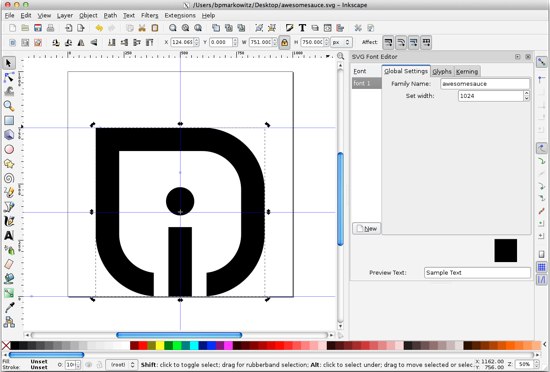Pick the yellow palette swatch
The height and width of the screenshot is (372, 550).
pyautogui.click(x=160, y=345)
